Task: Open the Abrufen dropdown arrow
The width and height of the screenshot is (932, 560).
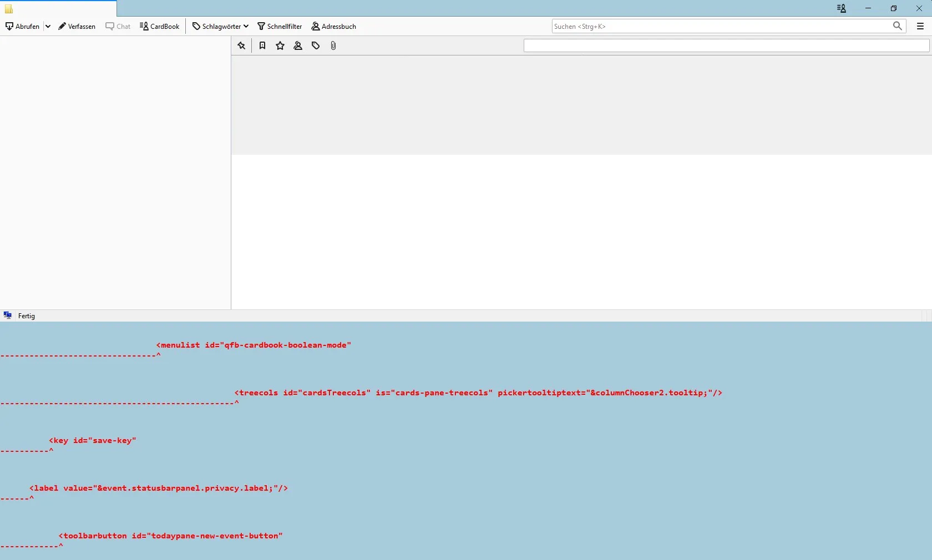Action: pyautogui.click(x=48, y=26)
